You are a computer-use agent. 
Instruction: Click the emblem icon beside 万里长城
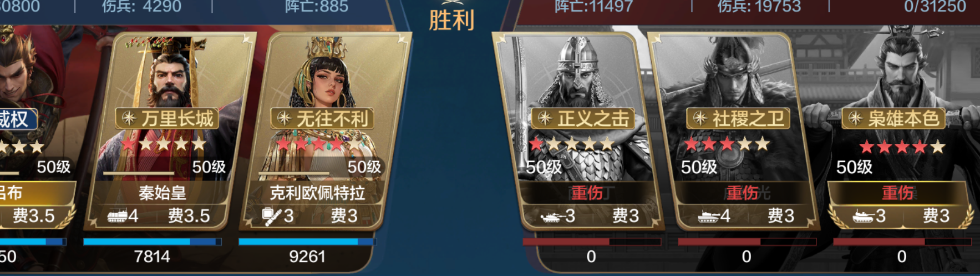pyautogui.click(x=129, y=118)
